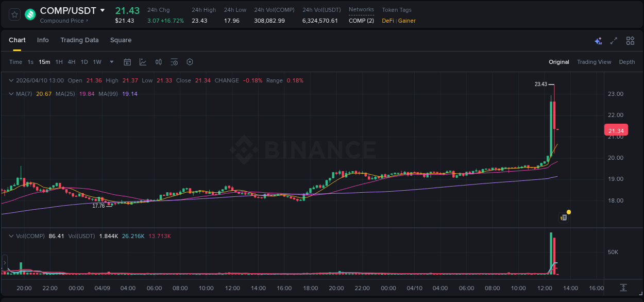Viewport: 644px width, 302px height.
Task: Collapse the MA indicator row chevron
Action: coord(10,94)
